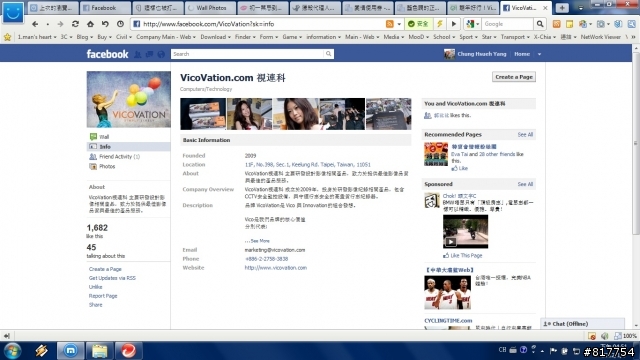The image size is (640, 360).
Task: Open the Info section in sidebar
Action: [129, 147]
